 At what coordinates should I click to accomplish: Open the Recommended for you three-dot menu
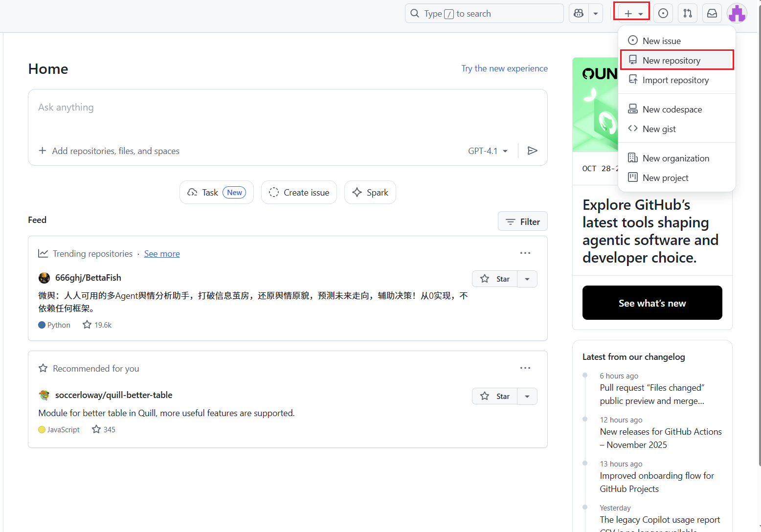525,368
